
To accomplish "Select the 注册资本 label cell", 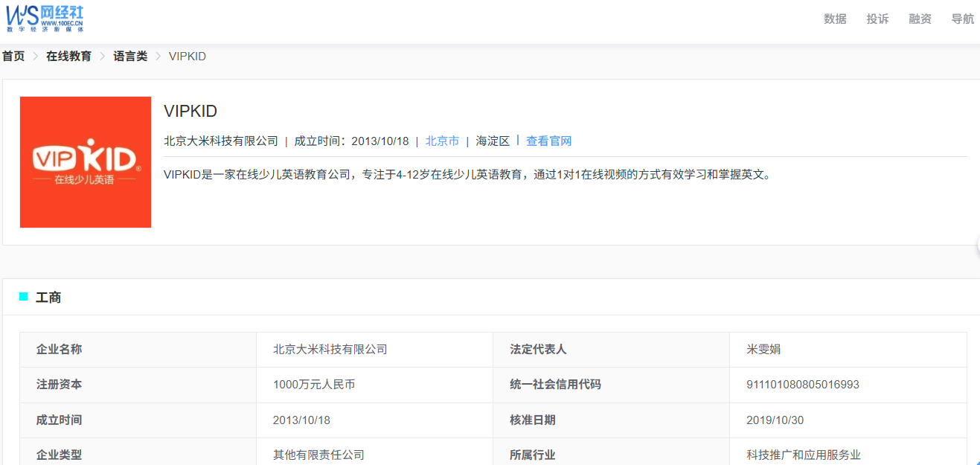I will (138, 385).
